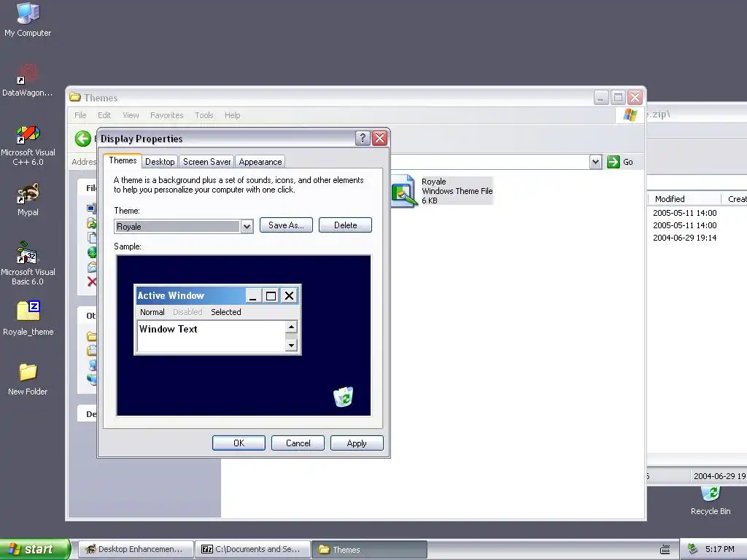The width and height of the screenshot is (747, 560).
Task: Click the help question mark in Display Properties
Action: pyautogui.click(x=363, y=138)
